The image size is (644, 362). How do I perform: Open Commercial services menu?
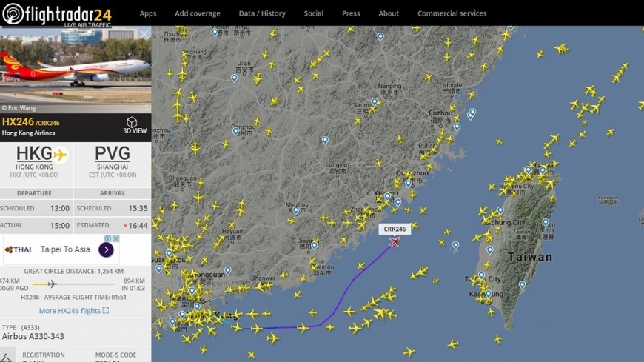[x=452, y=13]
